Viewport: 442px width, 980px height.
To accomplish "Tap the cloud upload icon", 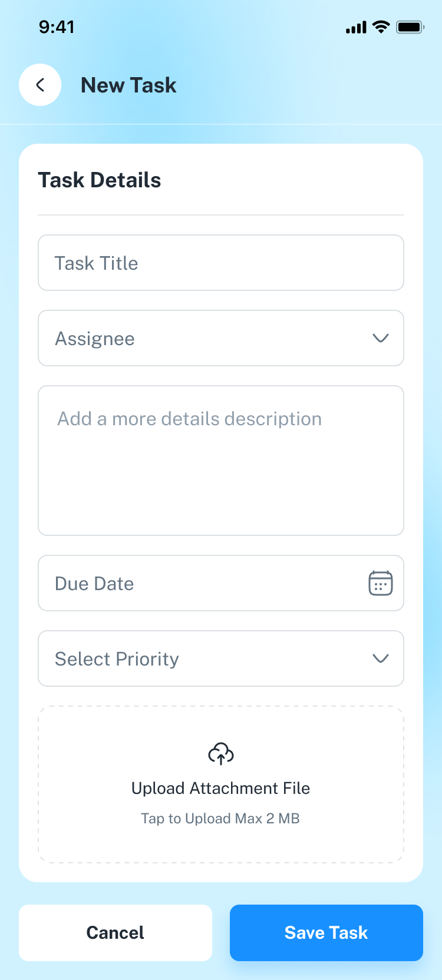I will coord(221,753).
